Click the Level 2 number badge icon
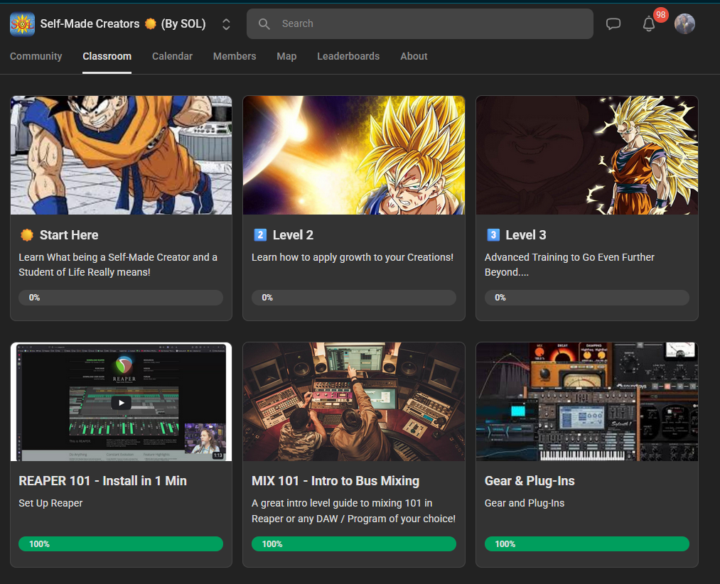 click(260, 235)
